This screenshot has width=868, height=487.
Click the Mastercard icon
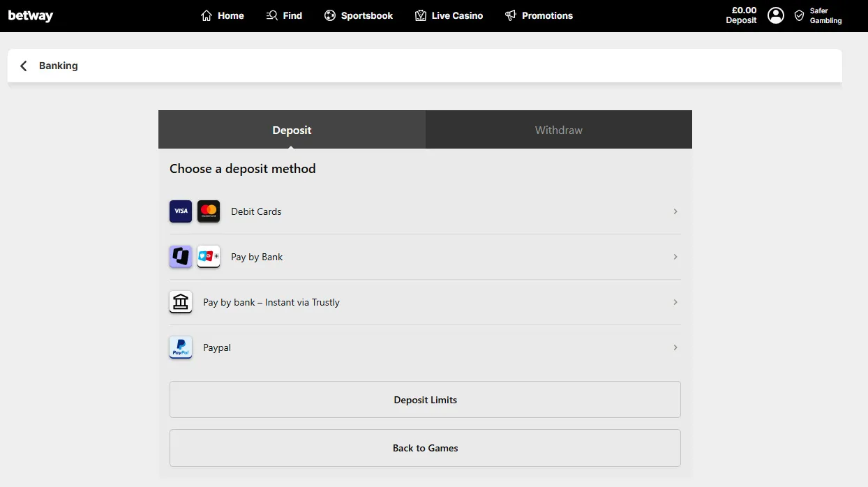pyautogui.click(x=208, y=211)
